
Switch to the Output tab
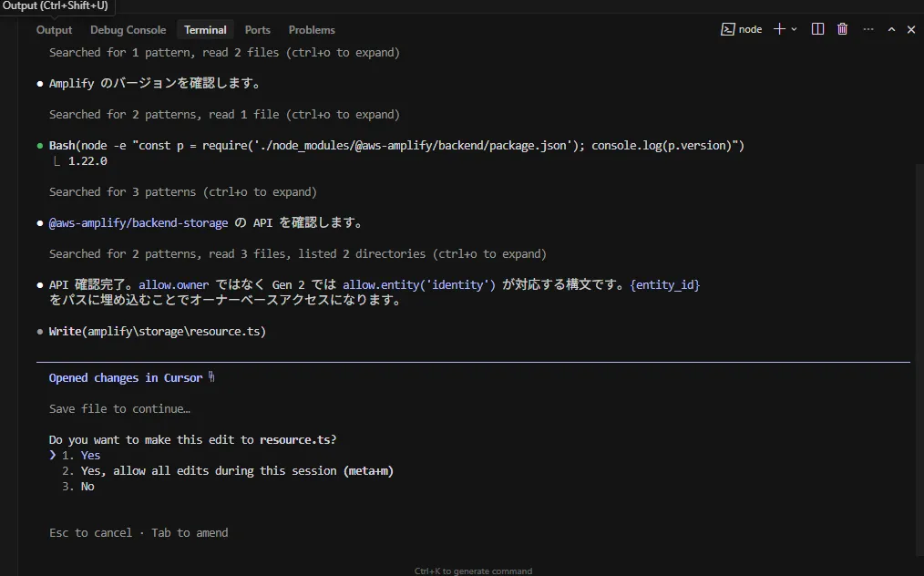pos(54,30)
